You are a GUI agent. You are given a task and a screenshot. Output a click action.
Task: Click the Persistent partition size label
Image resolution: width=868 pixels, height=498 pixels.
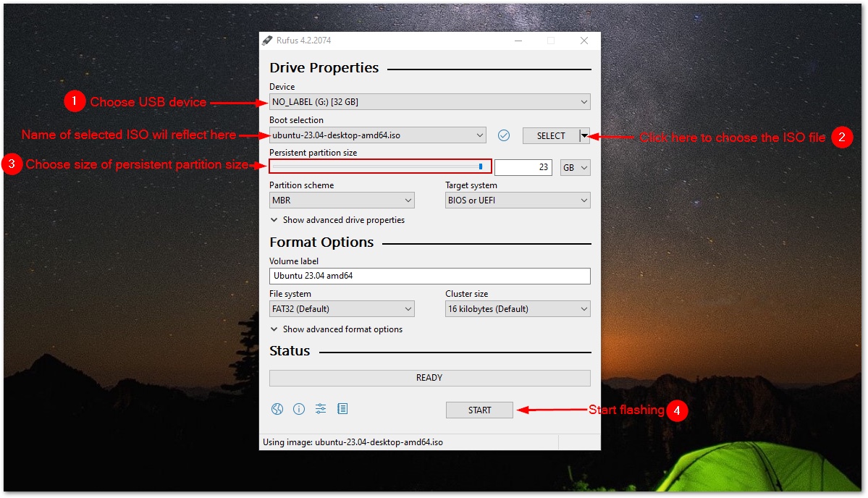[x=313, y=153]
